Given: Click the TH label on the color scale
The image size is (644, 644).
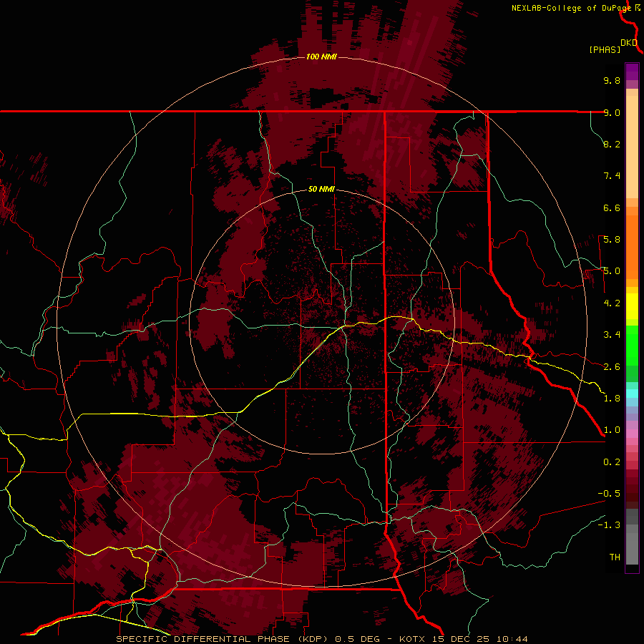Looking at the screenshot, I should coord(615,557).
